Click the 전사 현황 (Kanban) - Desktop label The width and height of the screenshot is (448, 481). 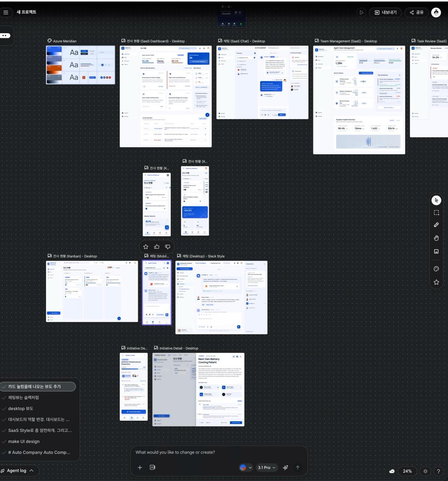(72, 256)
